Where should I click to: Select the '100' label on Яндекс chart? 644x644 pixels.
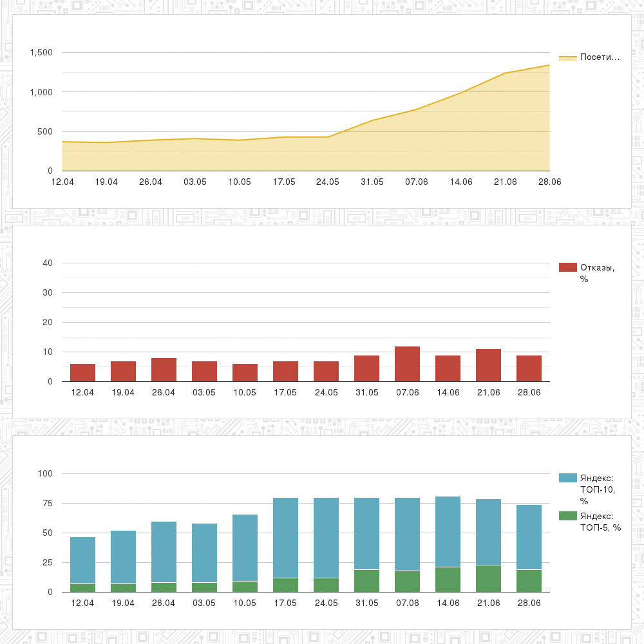(x=45, y=473)
